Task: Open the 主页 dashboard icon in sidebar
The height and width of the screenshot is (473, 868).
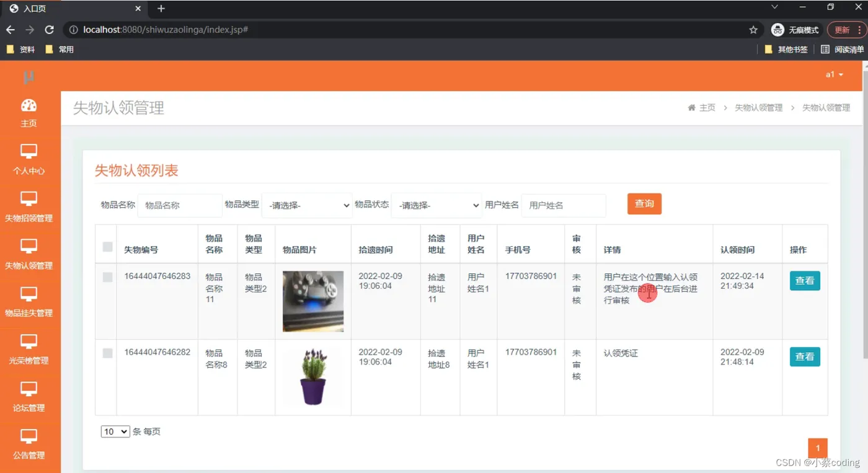Action: tap(29, 105)
